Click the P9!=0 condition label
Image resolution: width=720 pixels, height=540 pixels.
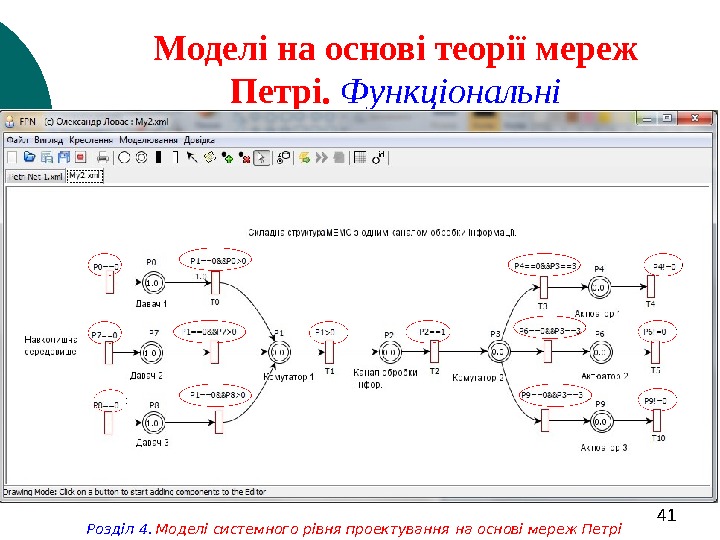pos(657,400)
